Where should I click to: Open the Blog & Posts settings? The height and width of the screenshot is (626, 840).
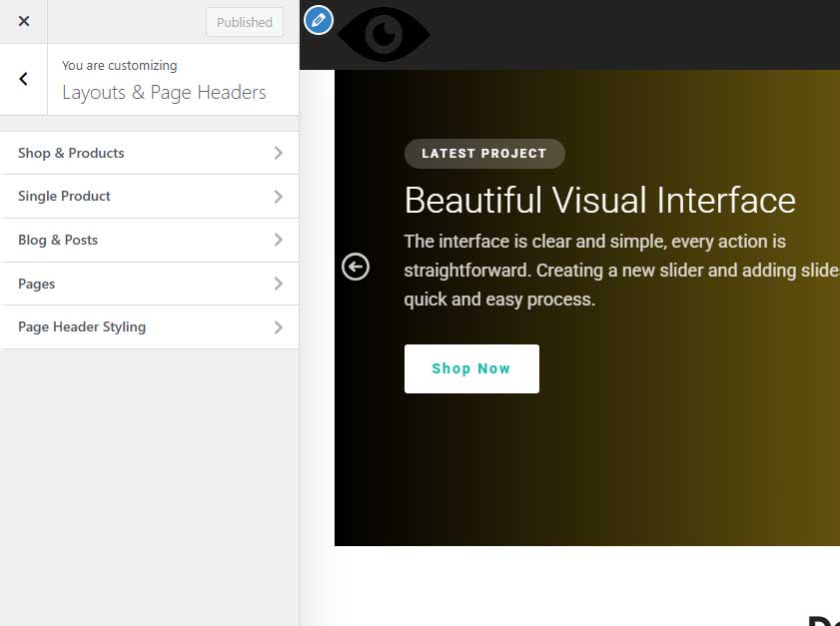[x=58, y=240]
